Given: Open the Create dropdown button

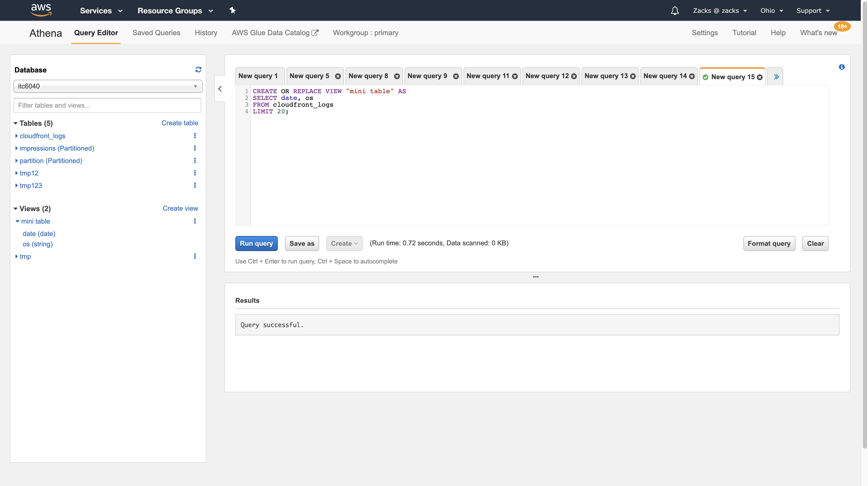Looking at the screenshot, I should pos(344,243).
